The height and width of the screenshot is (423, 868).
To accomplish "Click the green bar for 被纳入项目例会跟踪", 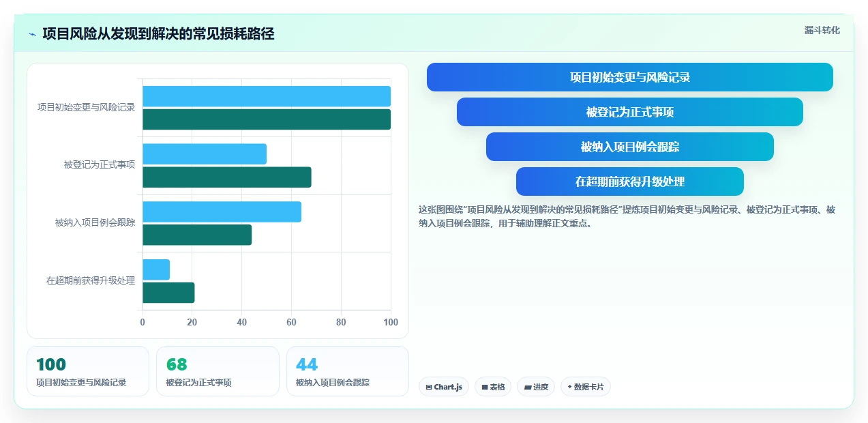I will coord(197,235).
